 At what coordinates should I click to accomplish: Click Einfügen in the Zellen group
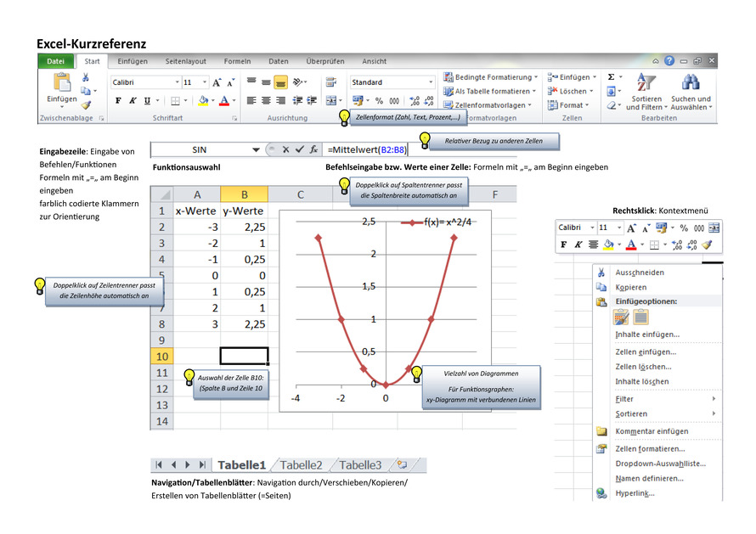(572, 77)
